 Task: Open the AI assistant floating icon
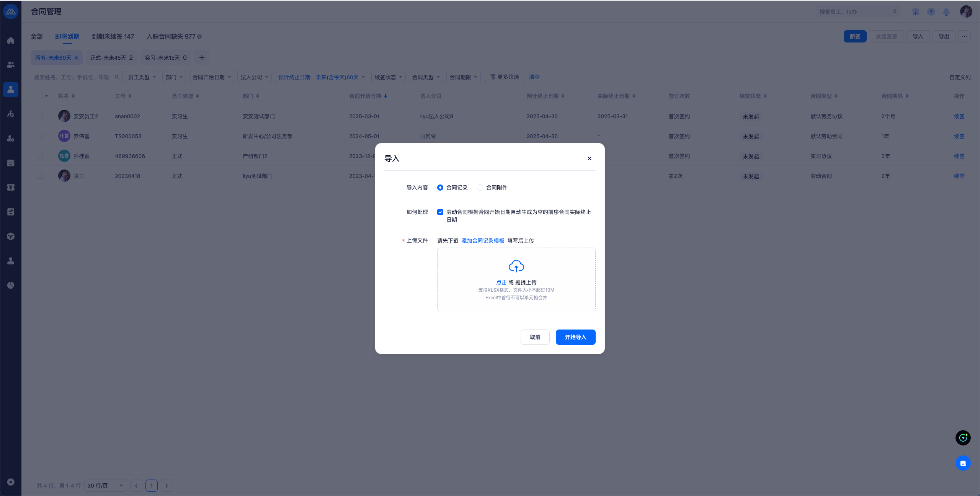coord(963,438)
